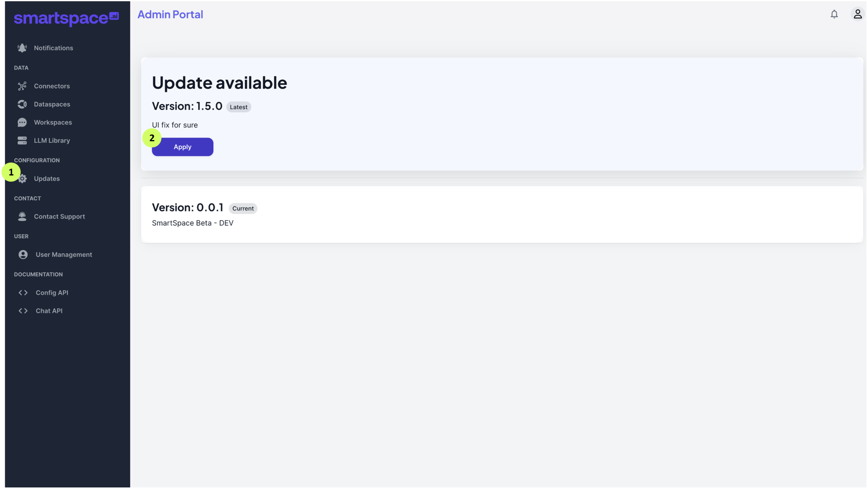Click the Chat API code brackets icon
This screenshot has width=868, height=489.
point(23,311)
